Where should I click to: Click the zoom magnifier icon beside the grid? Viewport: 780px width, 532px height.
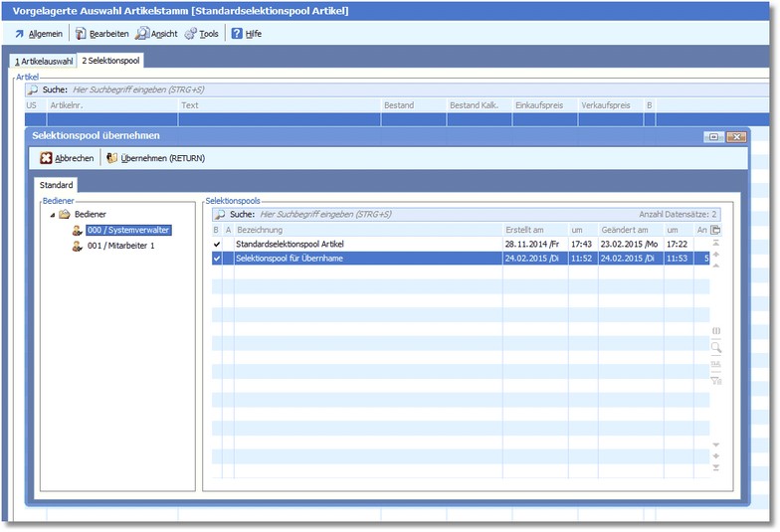point(715,348)
